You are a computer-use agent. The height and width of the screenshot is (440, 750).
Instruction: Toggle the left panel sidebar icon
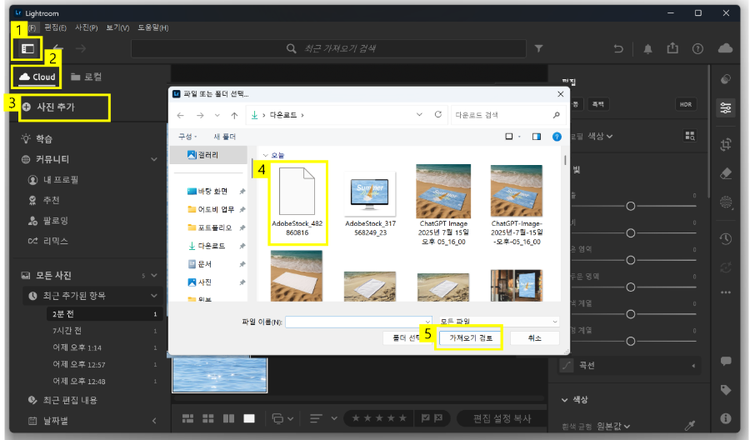click(x=28, y=49)
